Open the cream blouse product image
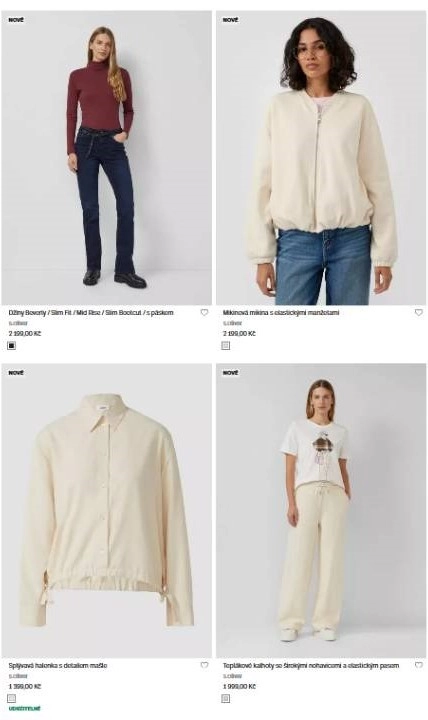 click(x=107, y=511)
